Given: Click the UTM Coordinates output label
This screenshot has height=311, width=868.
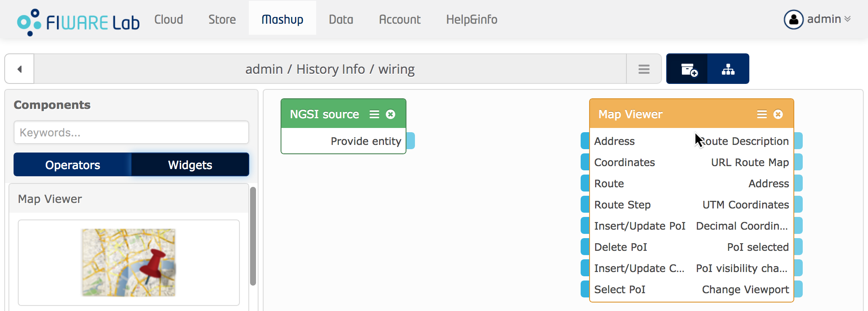Looking at the screenshot, I should point(746,205).
